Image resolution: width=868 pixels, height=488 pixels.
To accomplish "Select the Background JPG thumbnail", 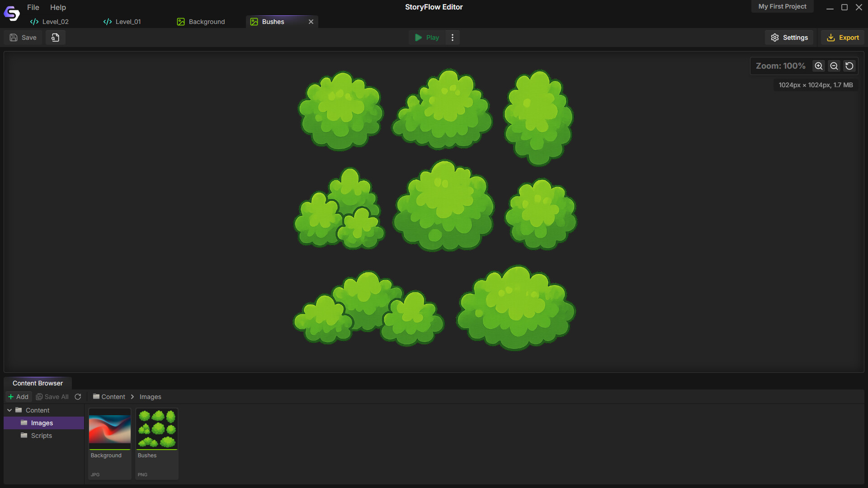I will click(x=110, y=429).
